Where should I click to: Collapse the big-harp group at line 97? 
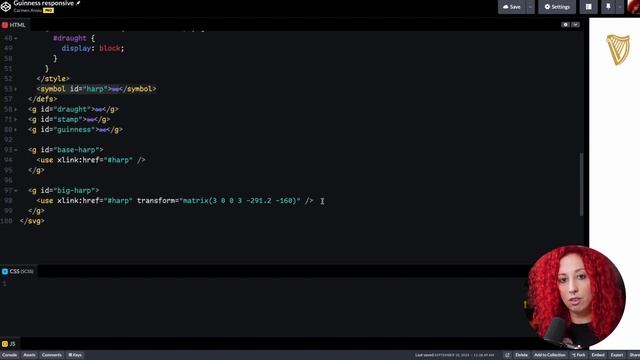click(x=16, y=191)
